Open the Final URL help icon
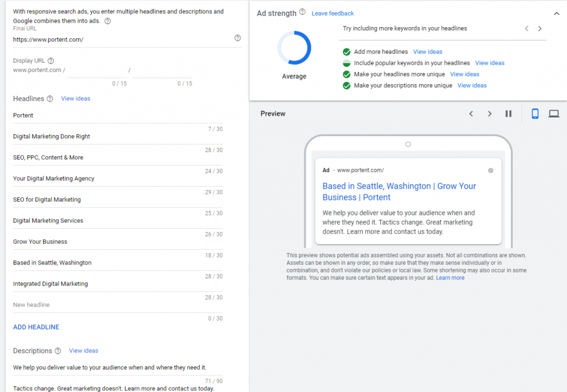This screenshot has width=567, height=392. [238, 38]
